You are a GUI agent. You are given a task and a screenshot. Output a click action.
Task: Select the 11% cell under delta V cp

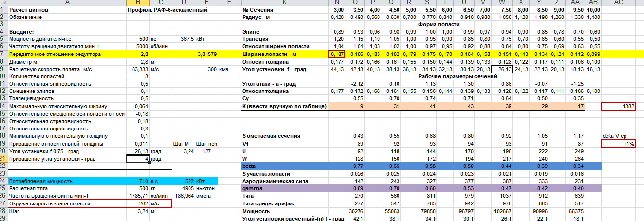(x=619, y=144)
